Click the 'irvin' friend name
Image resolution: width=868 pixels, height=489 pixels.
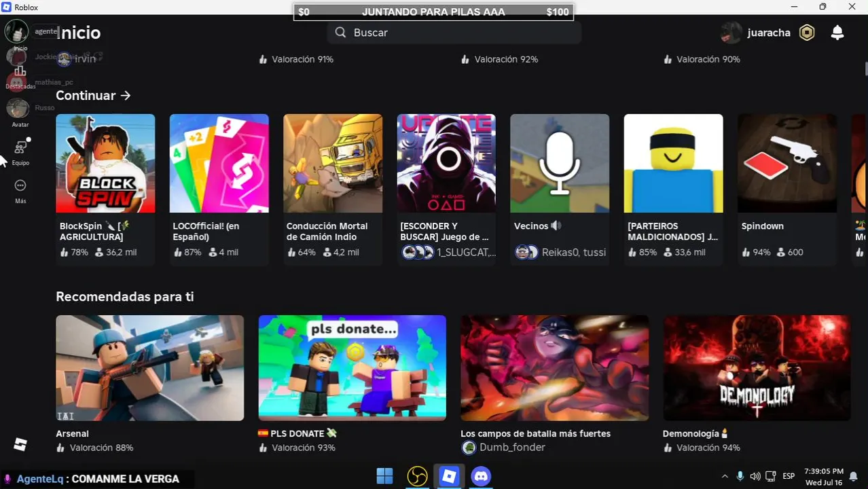point(85,59)
